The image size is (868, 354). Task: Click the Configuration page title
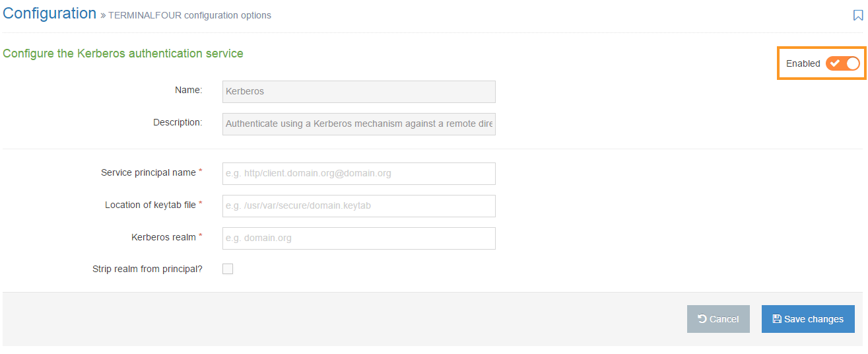point(50,13)
